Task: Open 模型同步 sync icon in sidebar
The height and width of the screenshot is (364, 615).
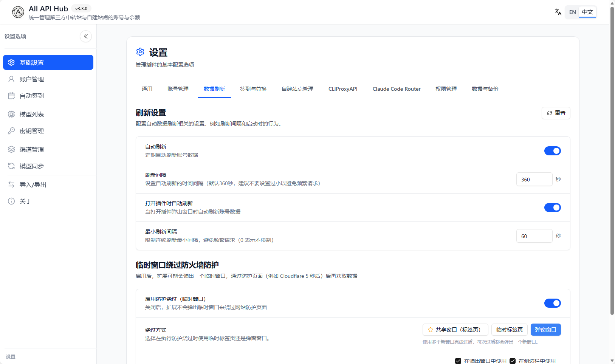Action: (11, 166)
